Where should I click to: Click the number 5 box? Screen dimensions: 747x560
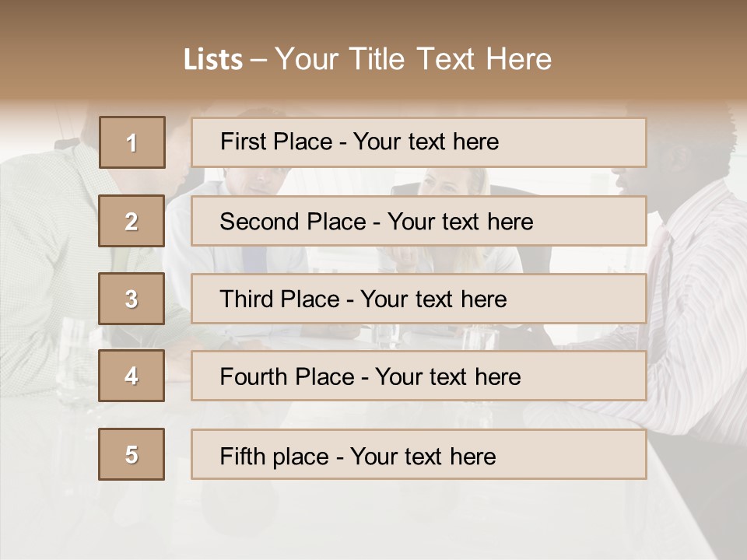tap(132, 454)
